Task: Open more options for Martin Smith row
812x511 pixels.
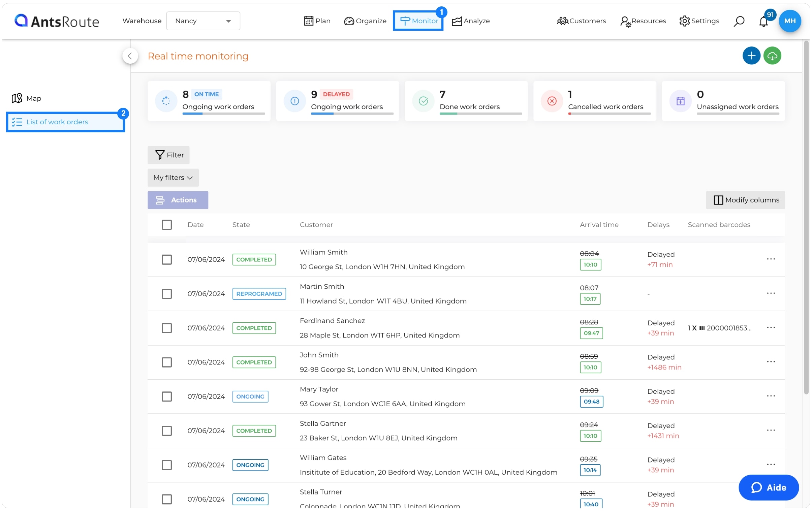Action: tap(771, 293)
